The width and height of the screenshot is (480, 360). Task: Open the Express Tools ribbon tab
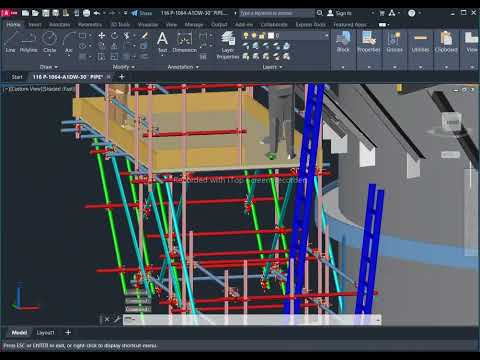(311, 25)
